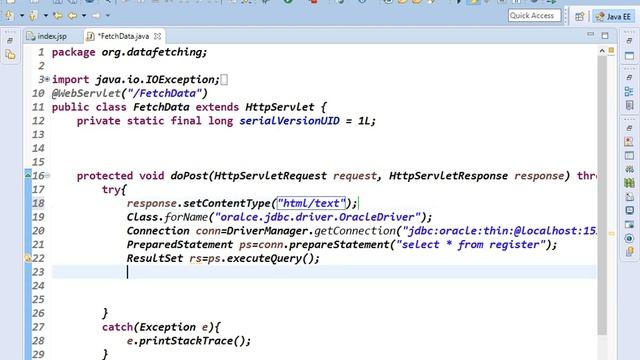Click the line number 24 in gutter
Viewport: 640px width, 360px height.
pyautogui.click(x=38, y=286)
